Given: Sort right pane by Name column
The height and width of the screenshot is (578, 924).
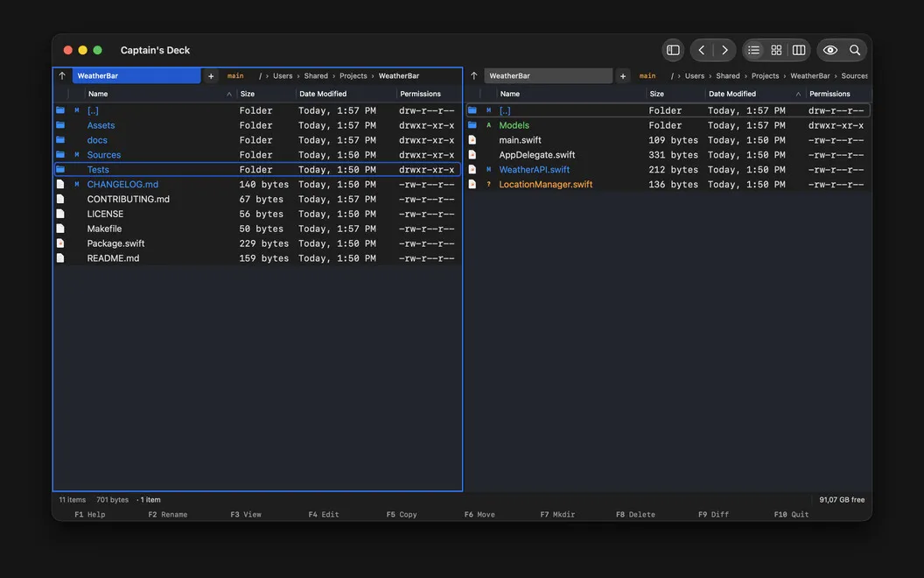Looking at the screenshot, I should pyautogui.click(x=571, y=94).
